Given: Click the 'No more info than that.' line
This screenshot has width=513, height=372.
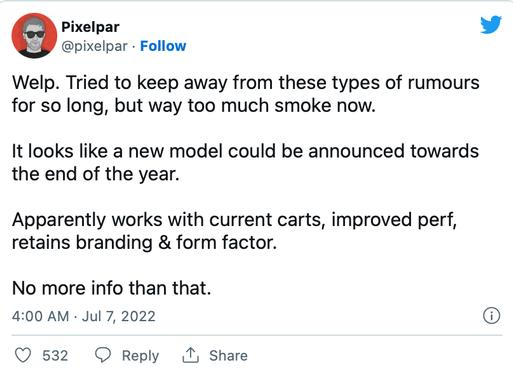Looking at the screenshot, I should click(x=112, y=288).
